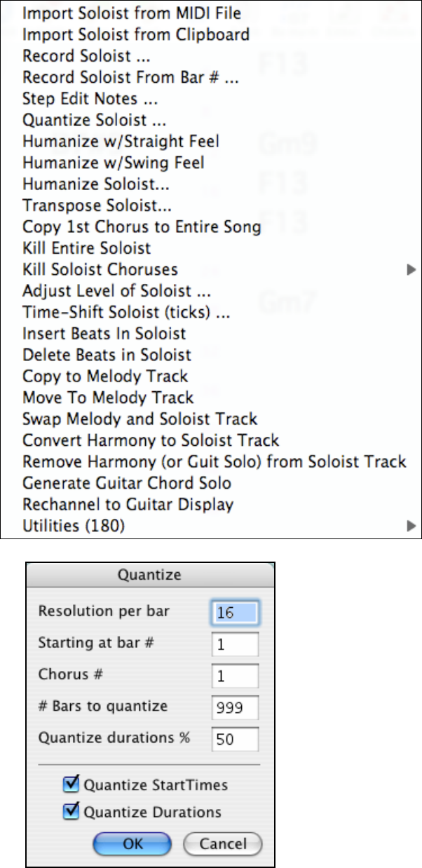Click the Resolution per bar field
Image resolution: width=422 pixels, height=868 pixels.
click(x=234, y=612)
